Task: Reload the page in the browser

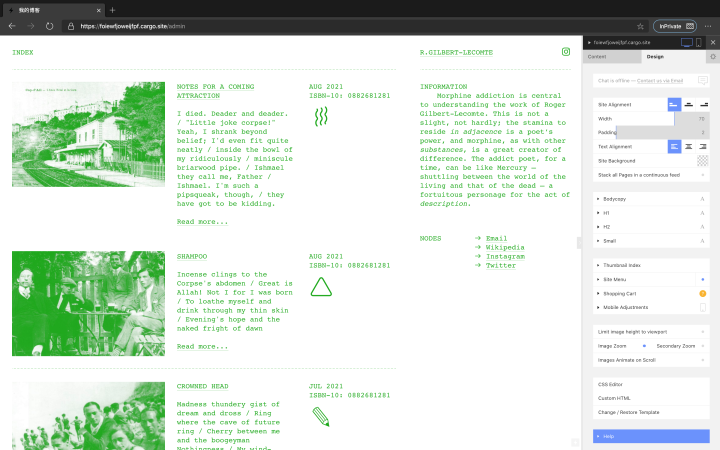Action: pos(49,26)
